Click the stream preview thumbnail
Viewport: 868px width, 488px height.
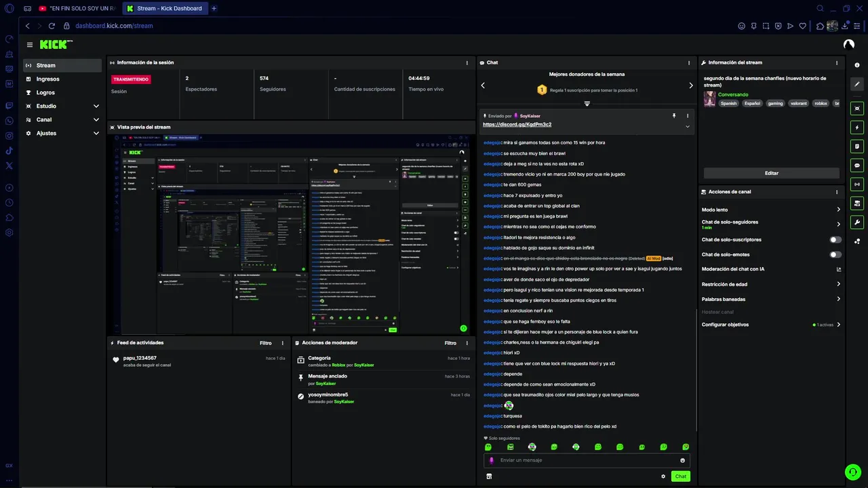[x=292, y=234]
